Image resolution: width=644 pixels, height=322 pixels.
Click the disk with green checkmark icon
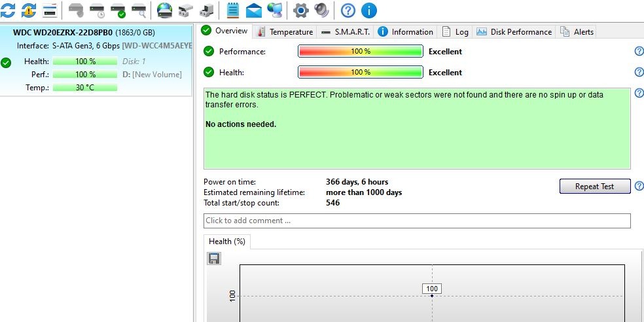tap(118, 10)
